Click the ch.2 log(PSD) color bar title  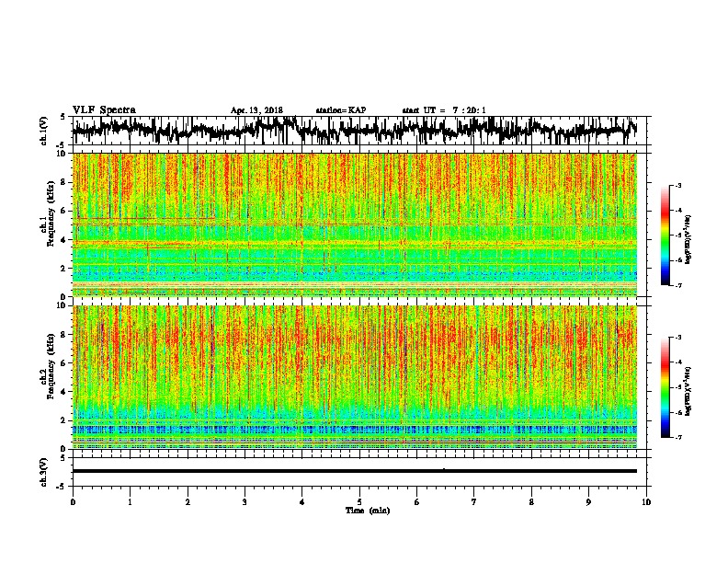tap(688, 391)
